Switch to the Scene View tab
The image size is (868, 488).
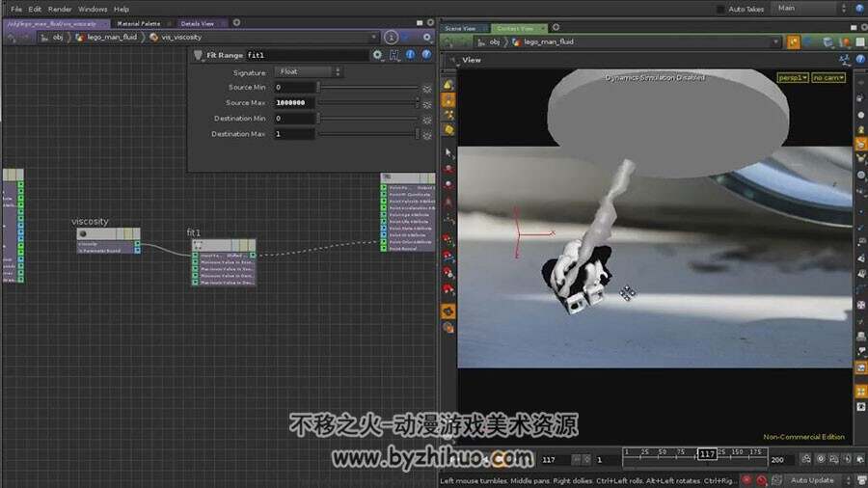click(460, 28)
